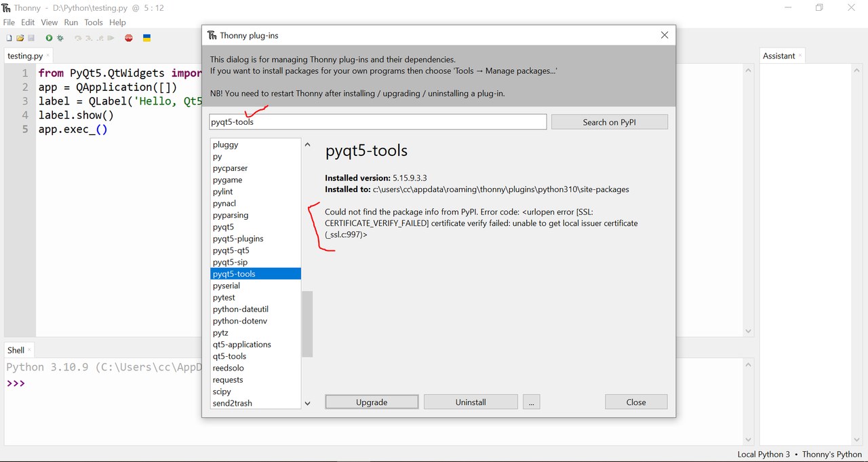Click the Thonny logo in the plug-ins dialog title

(x=212, y=35)
